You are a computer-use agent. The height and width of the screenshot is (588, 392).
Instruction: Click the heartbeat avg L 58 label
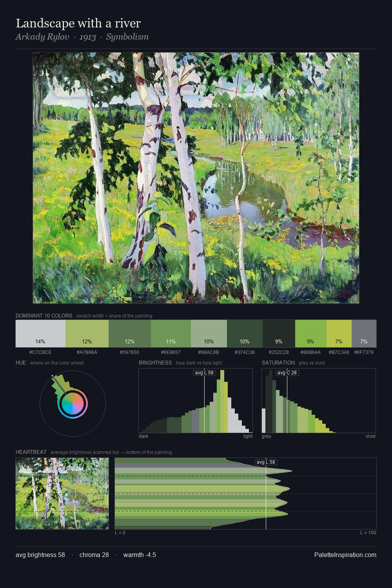click(x=266, y=462)
